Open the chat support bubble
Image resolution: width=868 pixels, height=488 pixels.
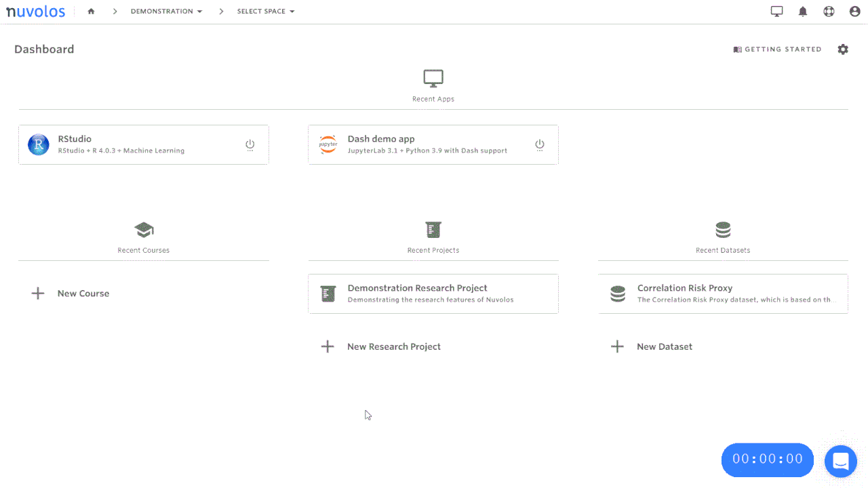coord(841,461)
